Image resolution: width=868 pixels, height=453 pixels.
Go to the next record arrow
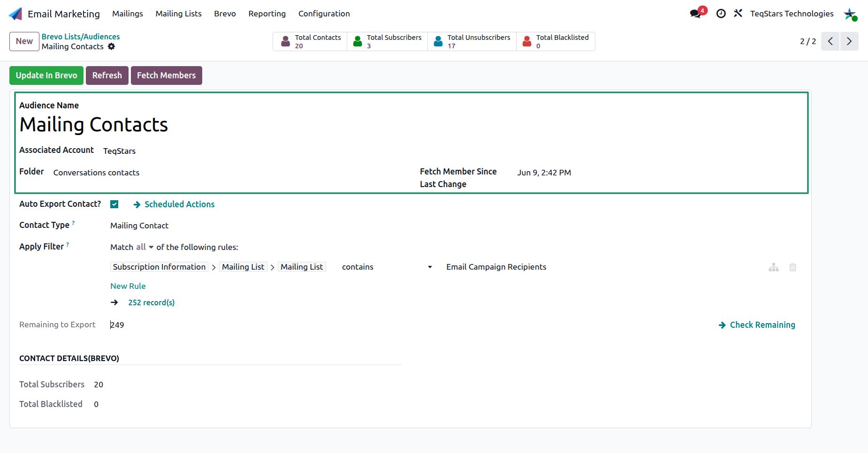(849, 41)
